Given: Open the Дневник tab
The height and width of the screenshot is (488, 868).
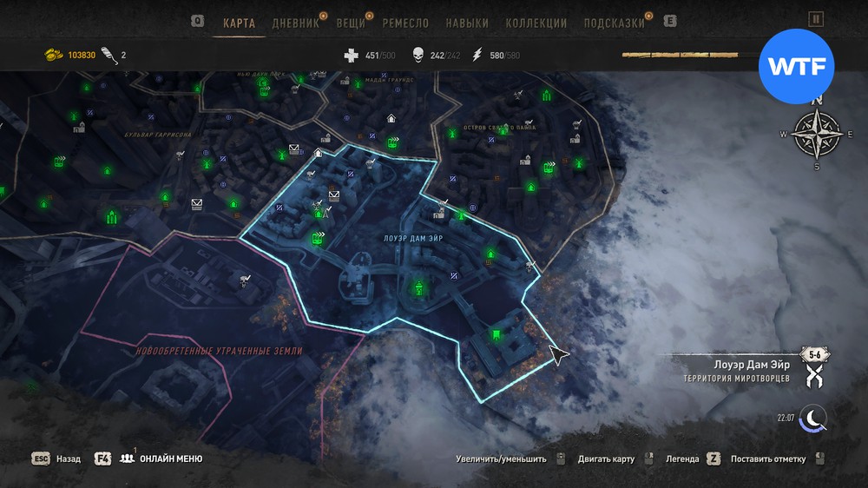Looking at the screenshot, I should click(296, 23).
